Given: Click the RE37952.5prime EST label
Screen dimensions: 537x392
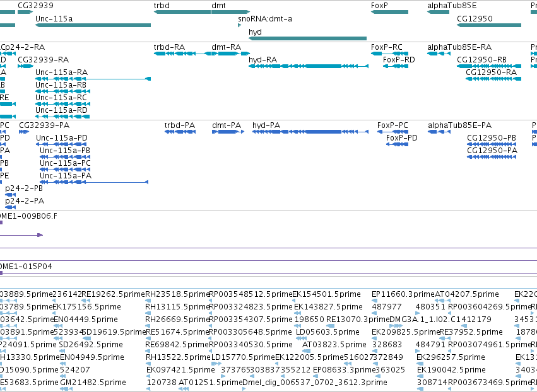Looking at the screenshot, I should pyautogui.click(x=471, y=332).
